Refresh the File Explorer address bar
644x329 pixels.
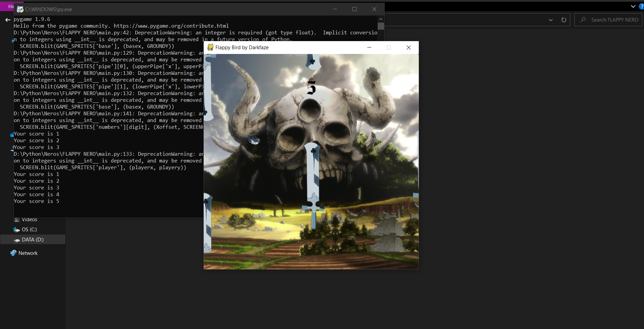pos(564,20)
